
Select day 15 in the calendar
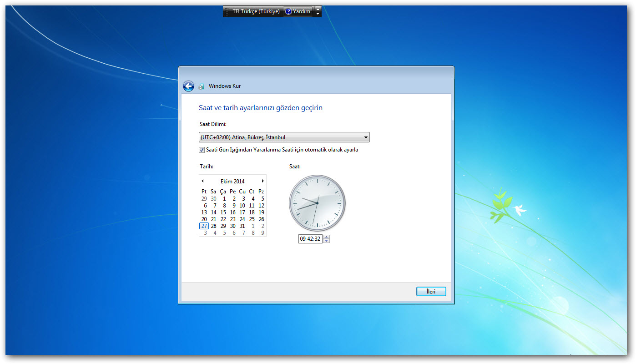coord(223,212)
